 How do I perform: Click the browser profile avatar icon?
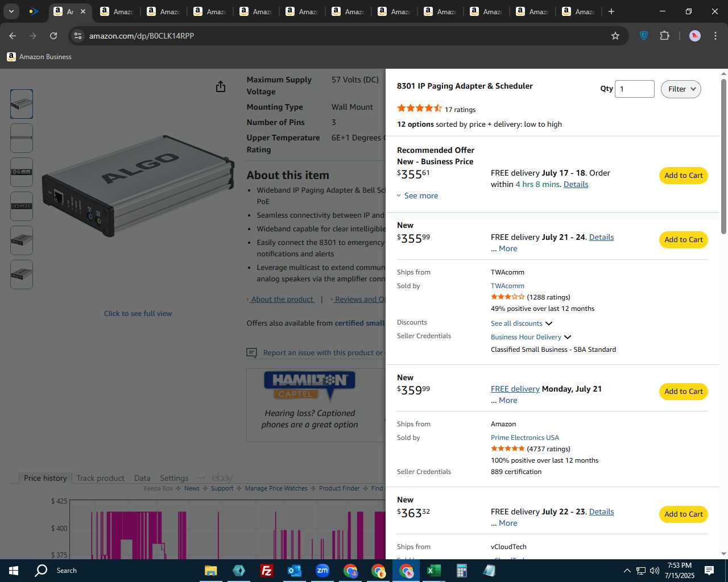pyautogui.click(x=694, y=36)
